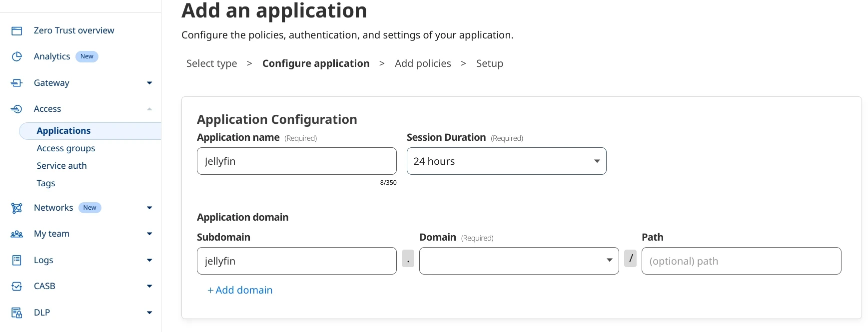The width and height of the screenshot is (868, 332).
Task: Click the Logs document icon
Action: tap(16, 260)
